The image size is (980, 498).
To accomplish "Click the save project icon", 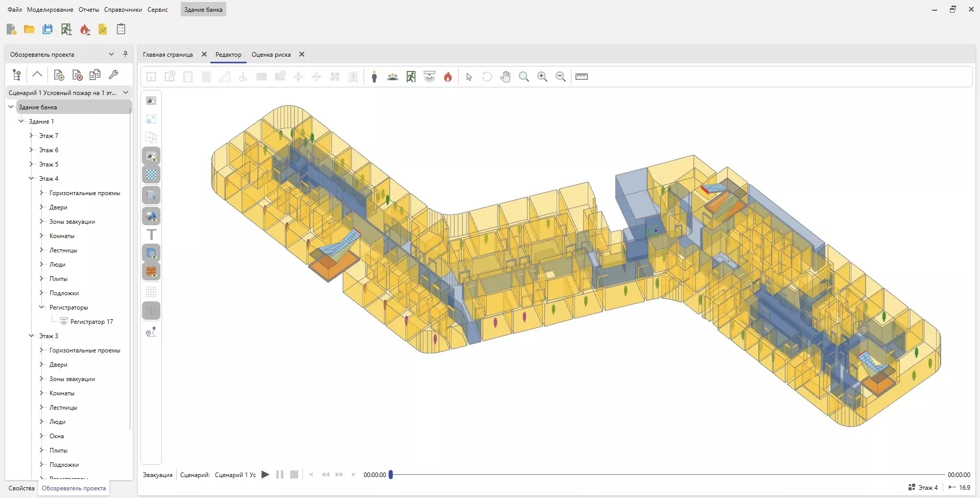I will pyautogui.click(x=47, y=30).
